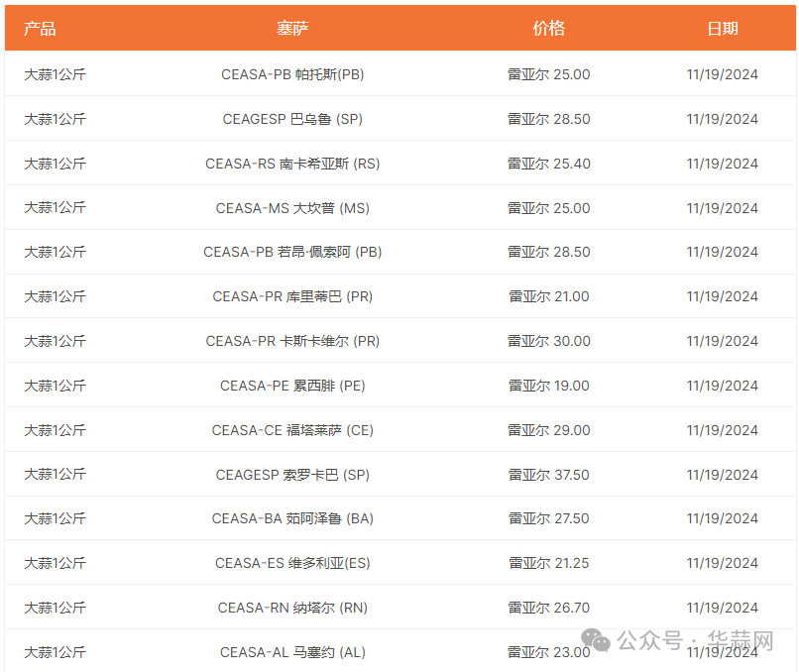
Task: Select the 雷亚尔 29.00 price for 福塔莱萨
Action: pos(548,430)
